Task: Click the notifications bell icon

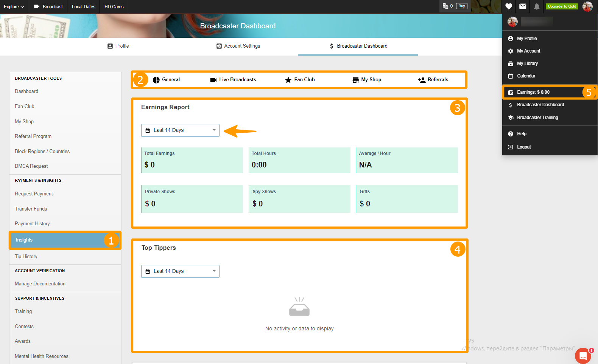Action: (537, 6)
